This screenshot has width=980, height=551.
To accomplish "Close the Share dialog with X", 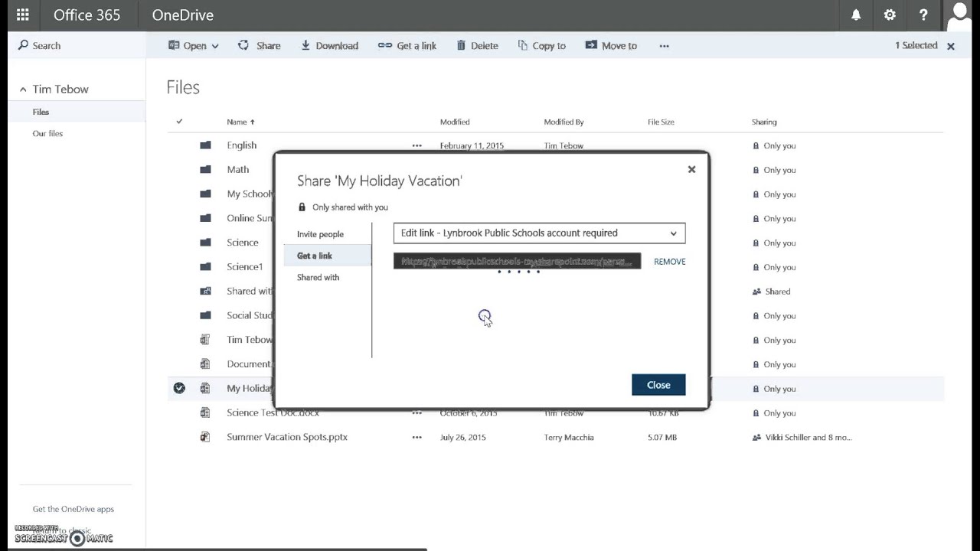I will click(691, 169).
